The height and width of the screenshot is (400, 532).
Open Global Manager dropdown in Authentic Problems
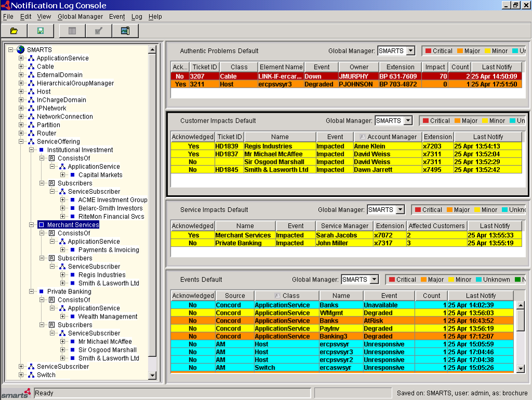click(x=411, y=51)
